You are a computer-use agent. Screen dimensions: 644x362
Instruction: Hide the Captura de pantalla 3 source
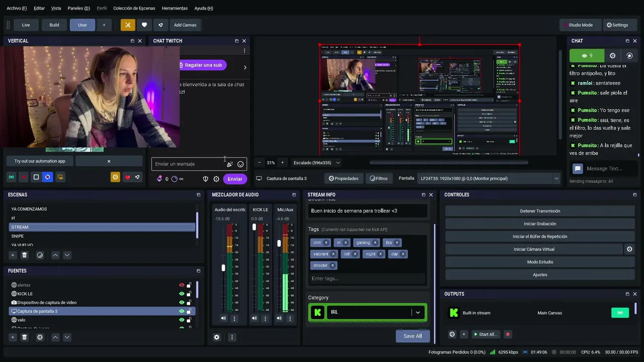[182, 311]
